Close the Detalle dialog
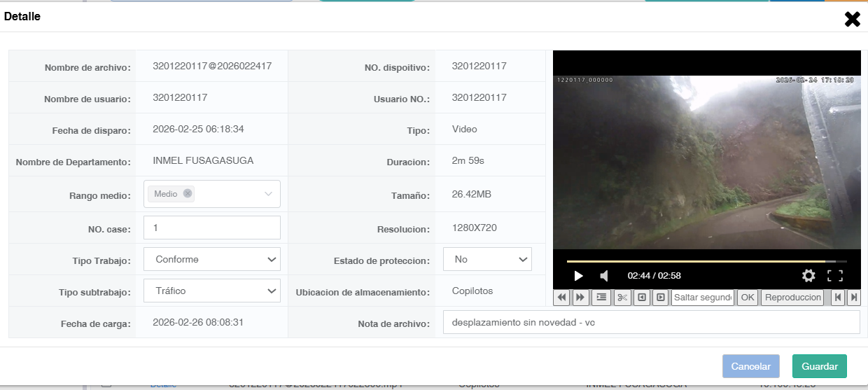The height and width of the screenshot is (390, 868). [x=852, y=19]
